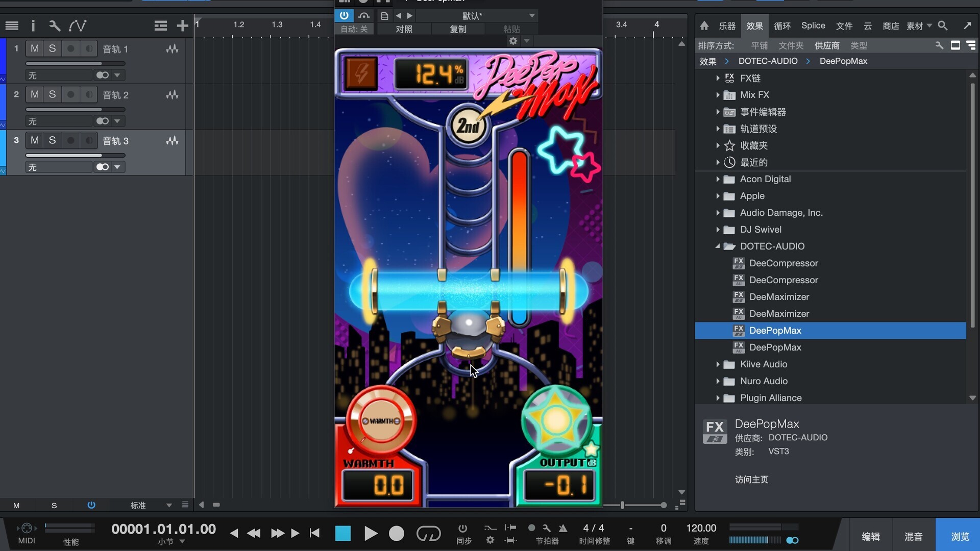Image resolution: width=980 pixels, height=551 pixels.
Task: Expand the Apple vendor folder
Action: click(x=718, y=196)
